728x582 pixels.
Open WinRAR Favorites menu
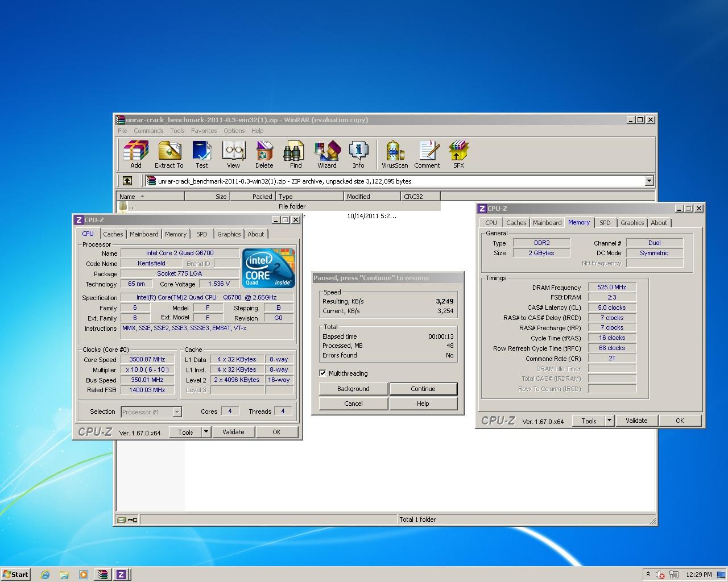pos(204,131)
